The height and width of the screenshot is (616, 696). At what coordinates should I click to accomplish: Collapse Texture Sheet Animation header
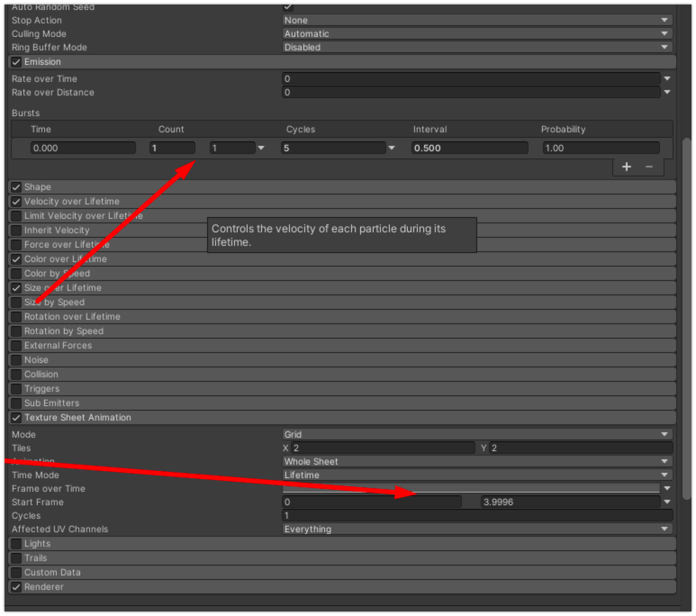[342, 418]
